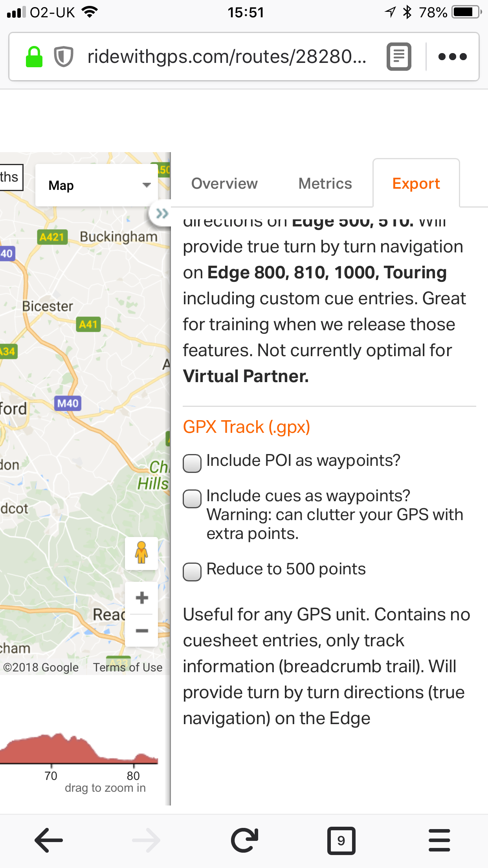Open the browser more options menu

coord(452,57)
